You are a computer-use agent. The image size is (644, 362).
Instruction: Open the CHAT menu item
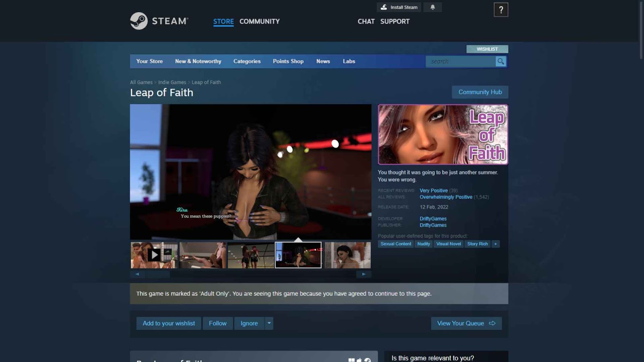pyautogui.click(x=366, y=21)
